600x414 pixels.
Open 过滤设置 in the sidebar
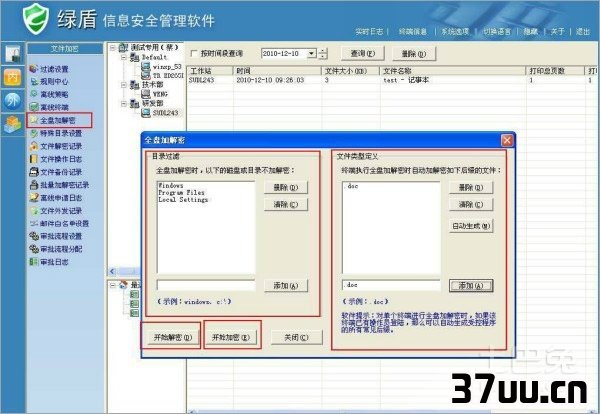[x=50, y=69]
